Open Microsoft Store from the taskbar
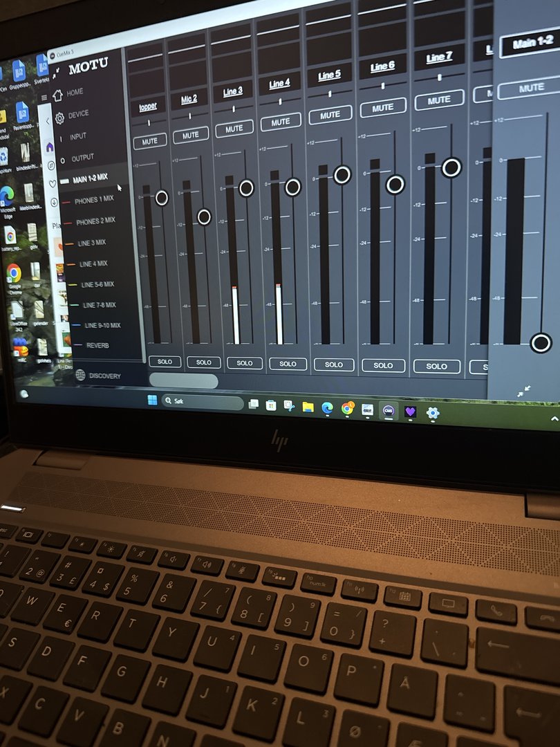This screenshot has height=747, width=560. pos(271,405)
